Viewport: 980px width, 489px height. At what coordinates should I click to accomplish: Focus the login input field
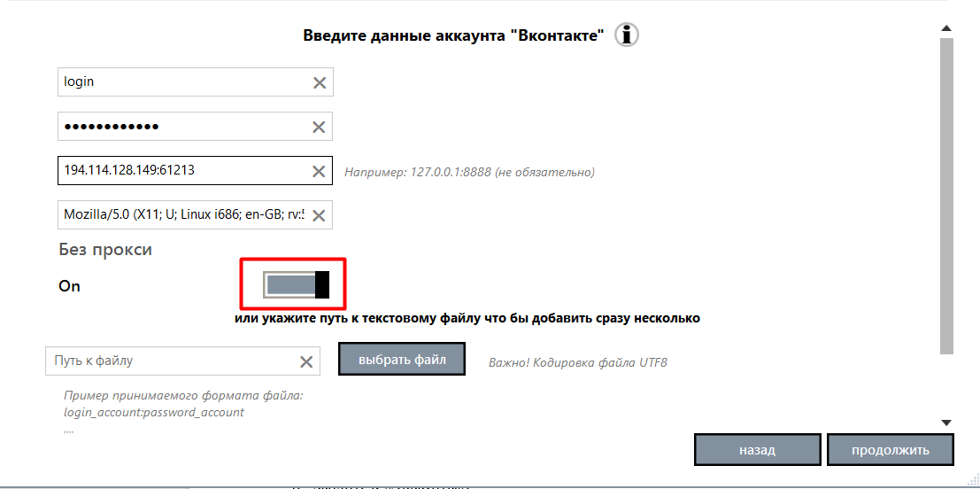point(181,82)
